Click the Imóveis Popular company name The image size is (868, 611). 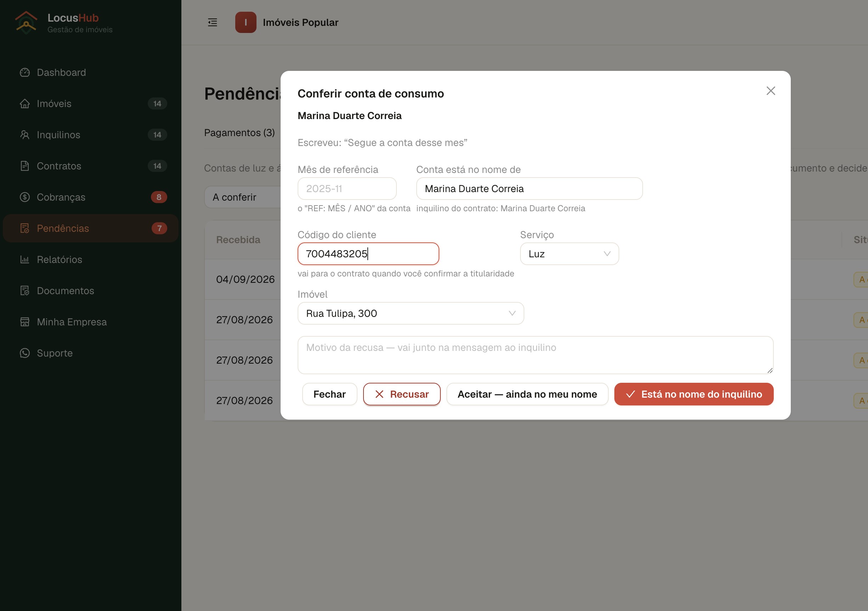click(300, 22)
